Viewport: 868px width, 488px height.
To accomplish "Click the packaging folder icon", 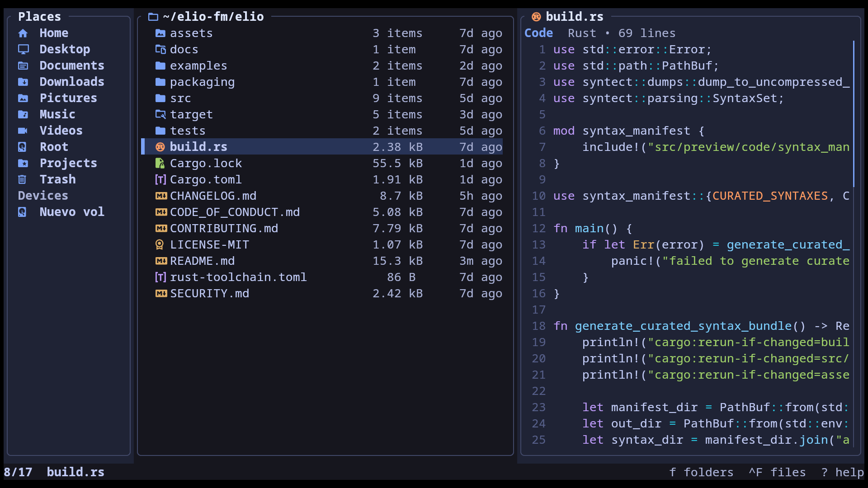I will (x=160, y=82).
